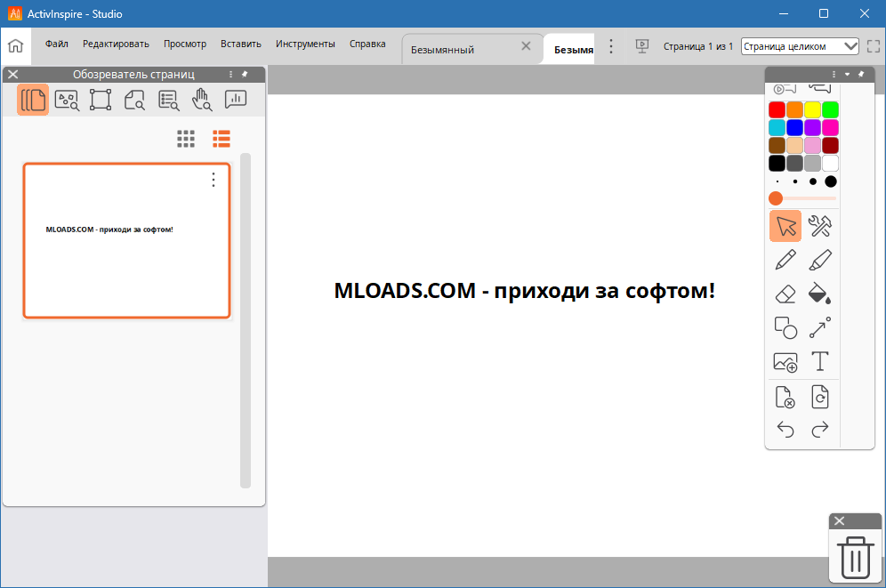The width and height of the screenshot is (886, 588).
Task: Pick the magenta pink color swatch
Action: [x=830, y=128]
